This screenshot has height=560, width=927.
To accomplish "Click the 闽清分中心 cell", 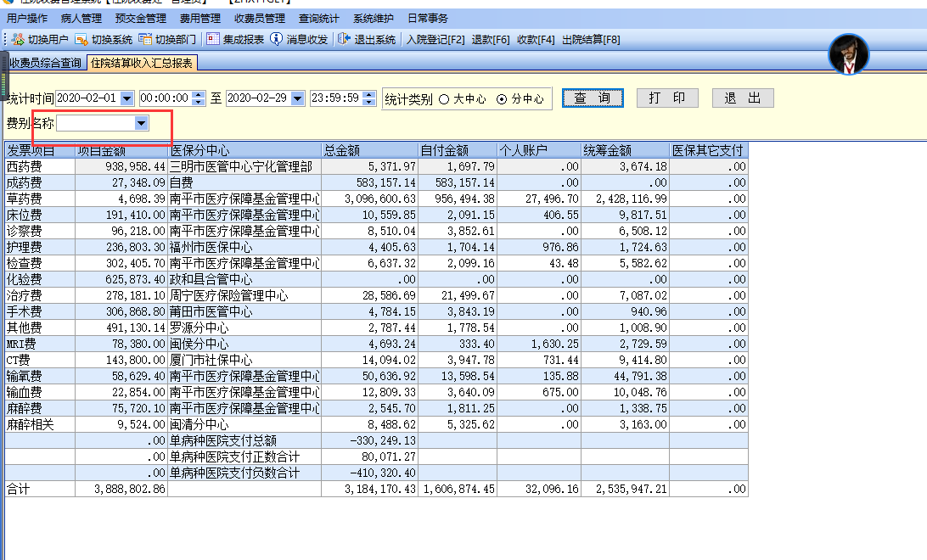I will point(244,425).
